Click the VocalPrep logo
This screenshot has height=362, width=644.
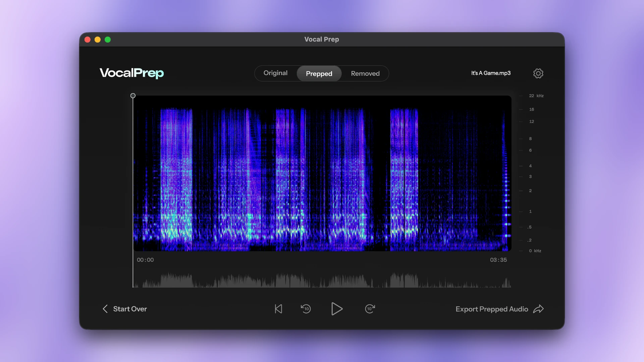pos(131,73)
